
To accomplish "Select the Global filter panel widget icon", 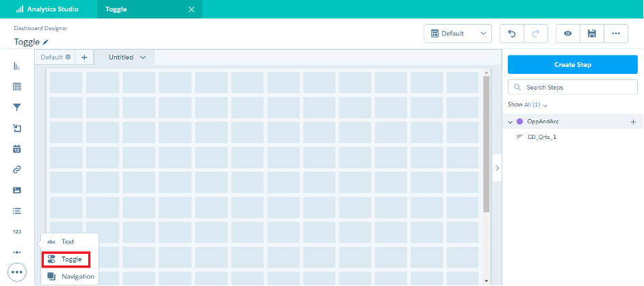I will pyautogui.click(x=17, y=129).
